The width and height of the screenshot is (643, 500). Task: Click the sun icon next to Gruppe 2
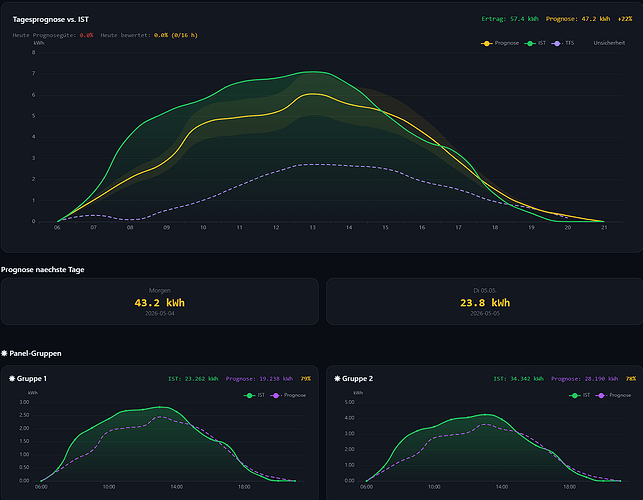tap(337, 378)
